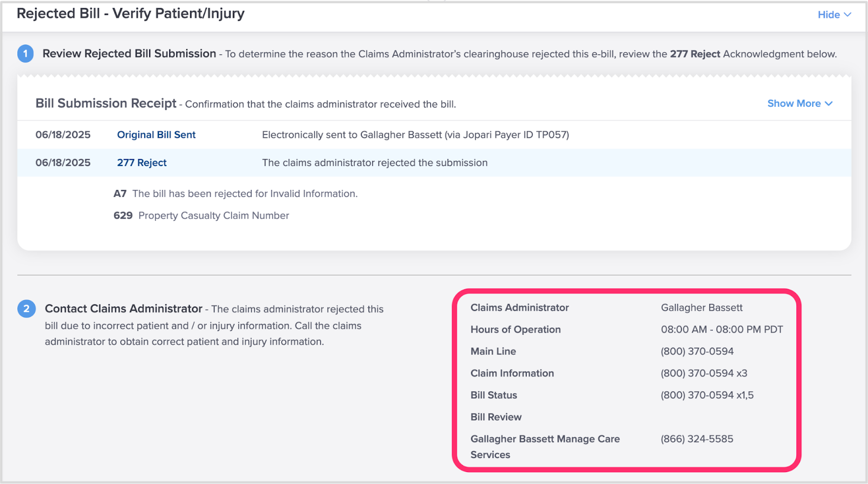Select the 06/18/2025 date of the Original Bill Sent row
Viewport: 868px width, 484px height.
click(x=63, y=135)
